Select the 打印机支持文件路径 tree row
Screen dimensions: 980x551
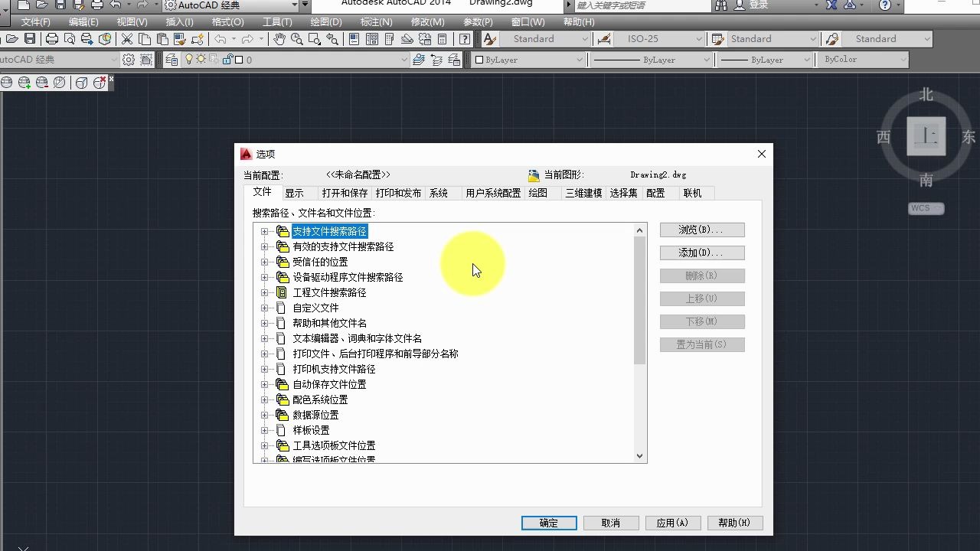click(334, 369)
